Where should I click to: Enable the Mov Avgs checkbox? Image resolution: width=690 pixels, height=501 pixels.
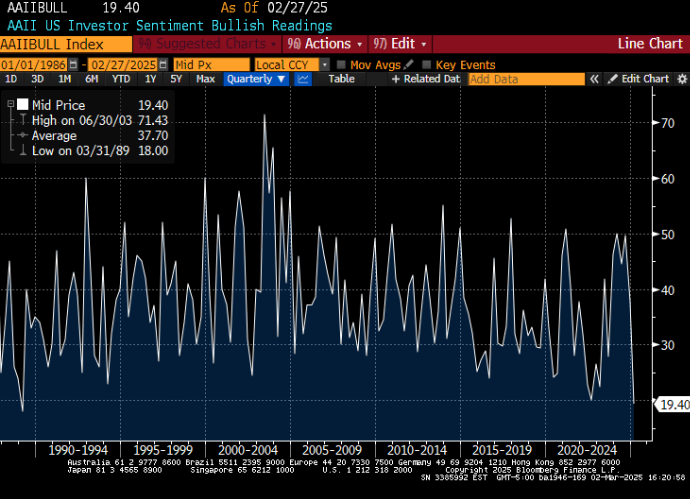[x=341, y=65]
